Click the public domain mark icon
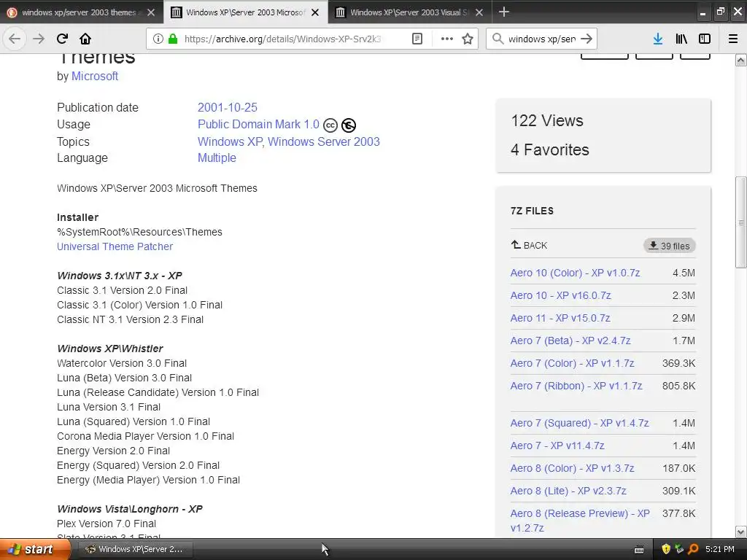The width and height of the screenshot is (747, 560). [349, 125]
